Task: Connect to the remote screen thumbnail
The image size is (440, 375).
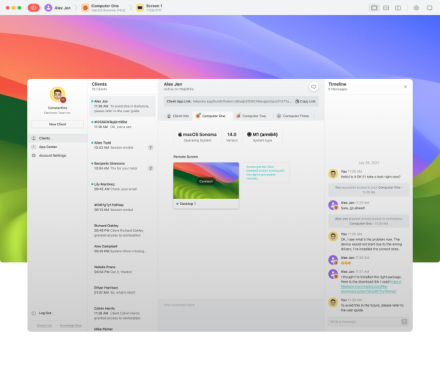Action: 206,181
